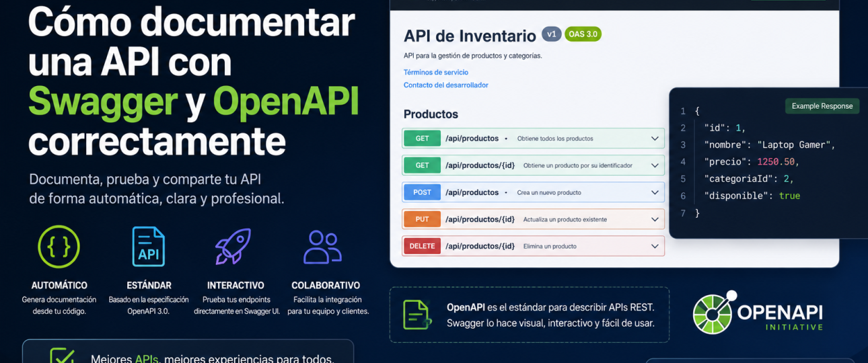Click 'Obtiene un producto por su identificador' text

coord(578,165)
